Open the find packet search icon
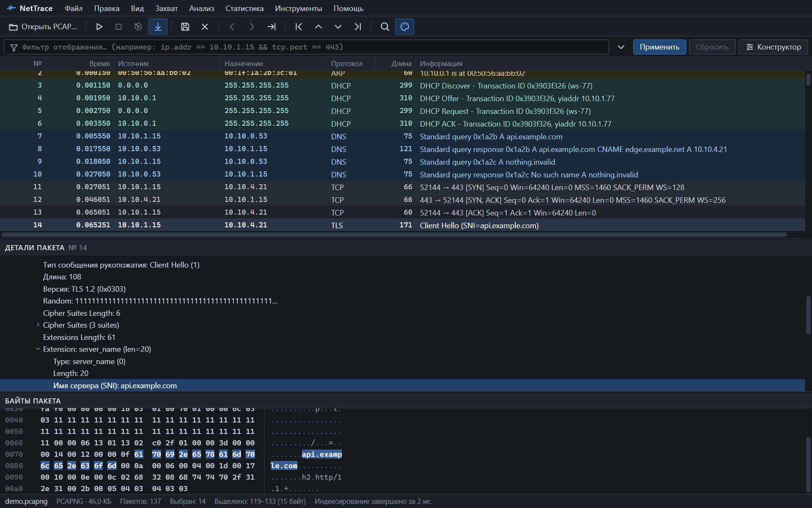 pyautogui.click(x=385, y=27)
